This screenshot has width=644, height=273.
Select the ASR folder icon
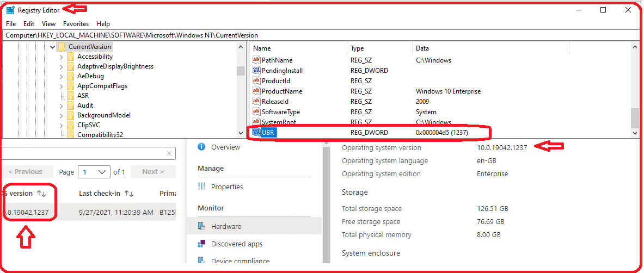coord(70,96)
